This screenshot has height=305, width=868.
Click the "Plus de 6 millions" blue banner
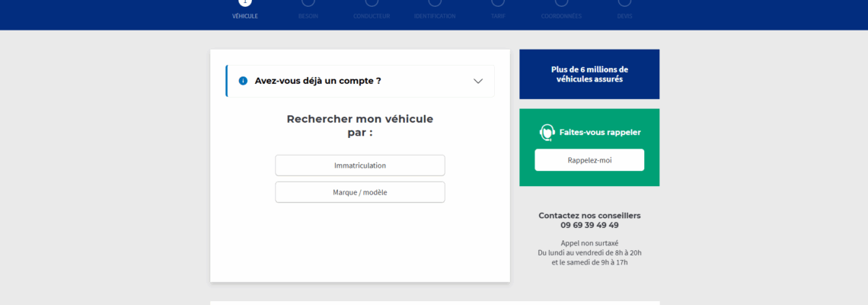(x=589, y=74)
